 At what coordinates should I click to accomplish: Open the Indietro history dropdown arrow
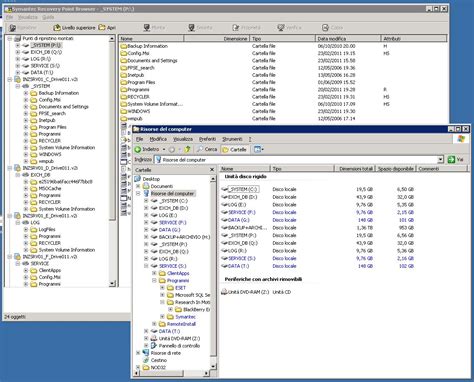(x=164, y=149)
